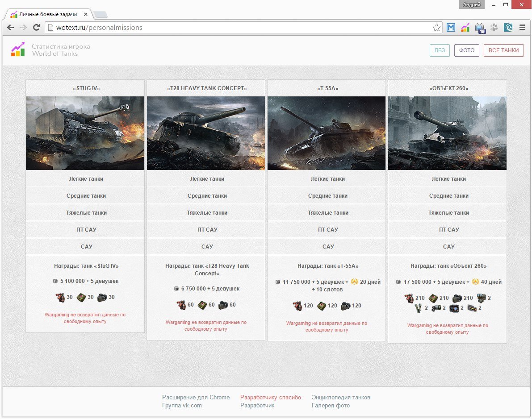
Task: Open the Объект 260 tank image
Action: point(447,133)
